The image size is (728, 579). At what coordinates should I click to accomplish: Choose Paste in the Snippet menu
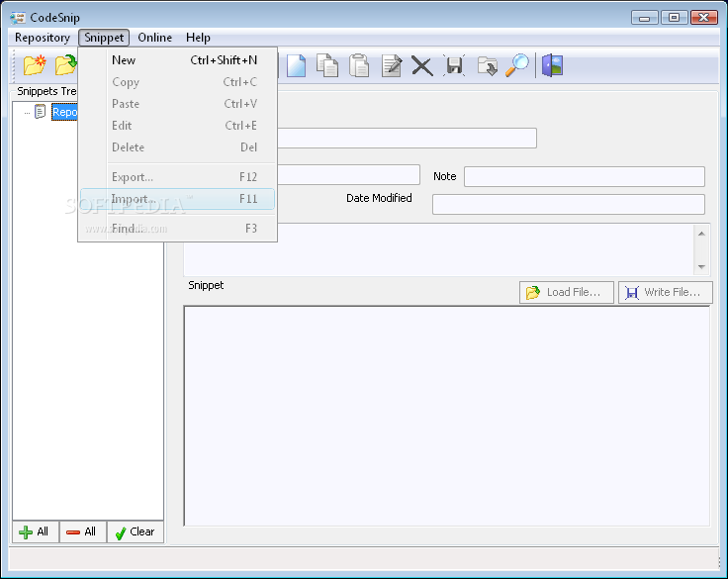177,104
